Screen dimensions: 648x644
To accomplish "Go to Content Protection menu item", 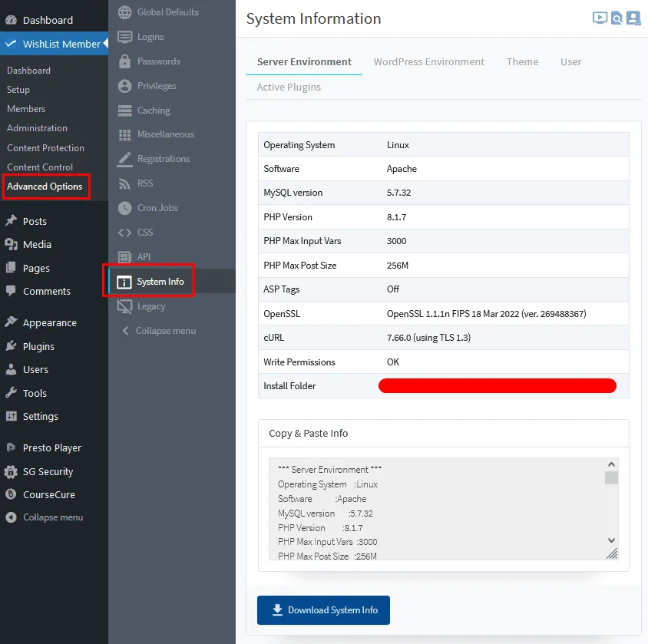I will pos(45,148).
